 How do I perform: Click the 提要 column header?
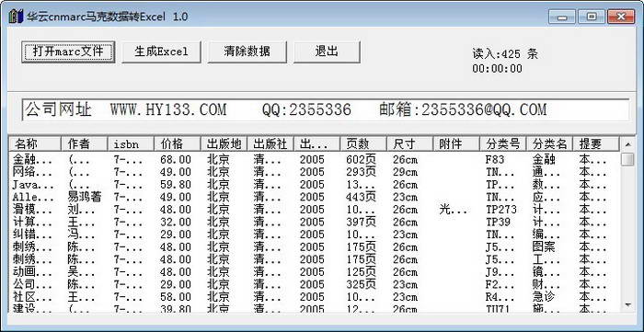point(595,144)
